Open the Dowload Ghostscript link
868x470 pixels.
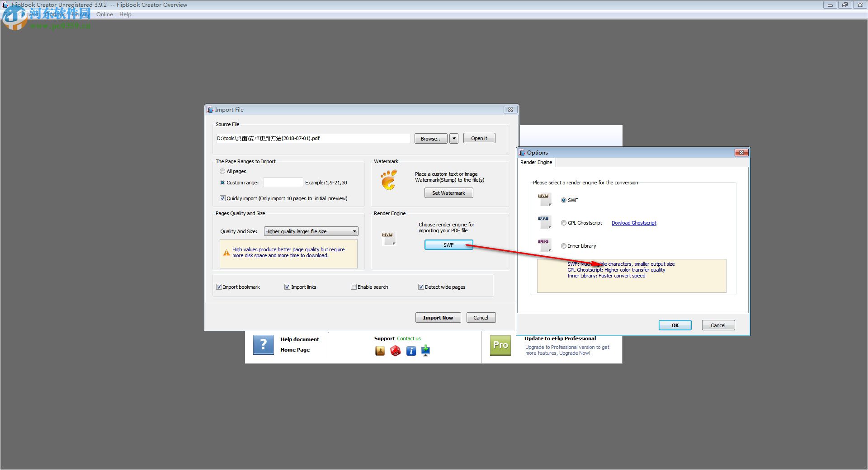tap(634, 223)
